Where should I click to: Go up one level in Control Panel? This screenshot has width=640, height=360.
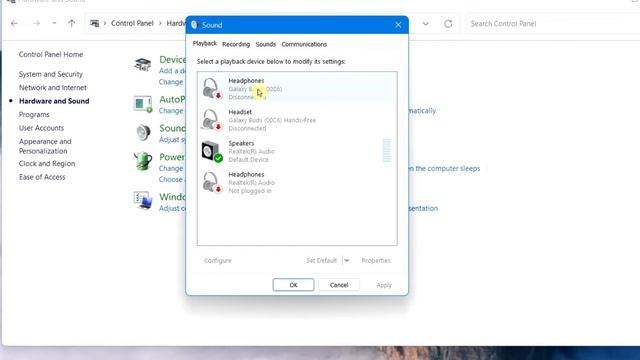[71, 23]
